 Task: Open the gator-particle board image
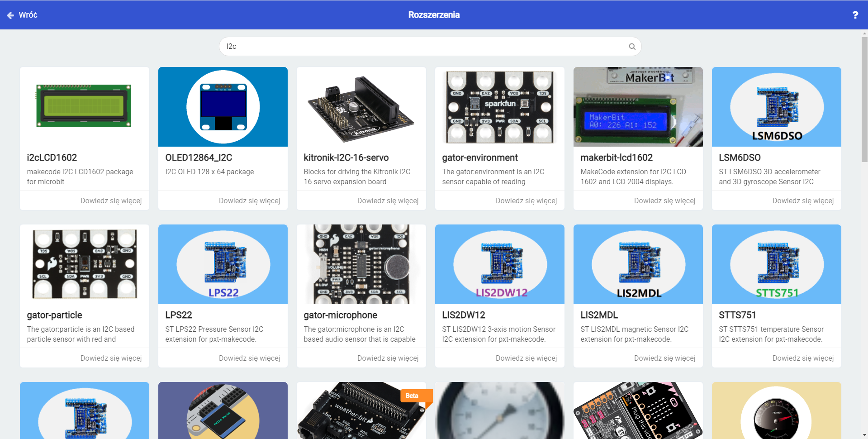point(85,264)
